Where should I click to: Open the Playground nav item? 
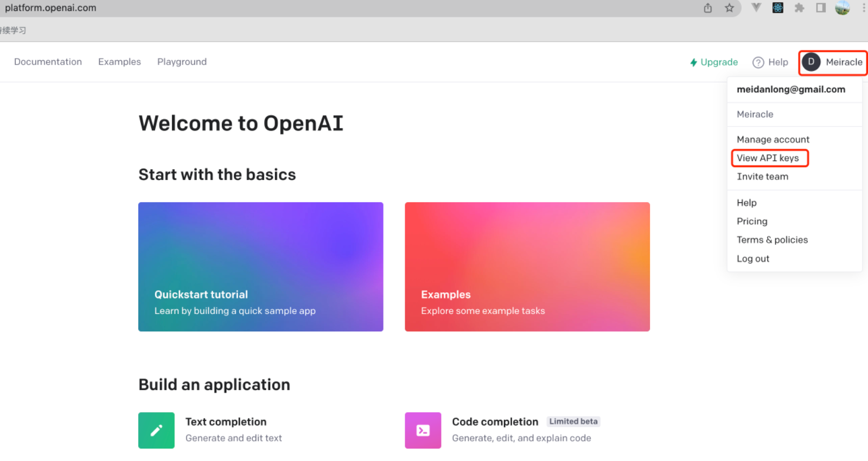(x=182, y=62)
